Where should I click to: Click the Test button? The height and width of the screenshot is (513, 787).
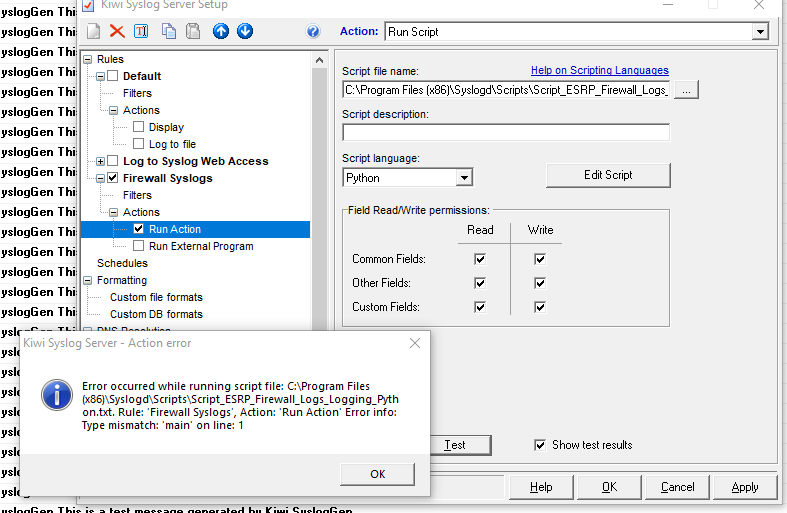tap(460, 445)
